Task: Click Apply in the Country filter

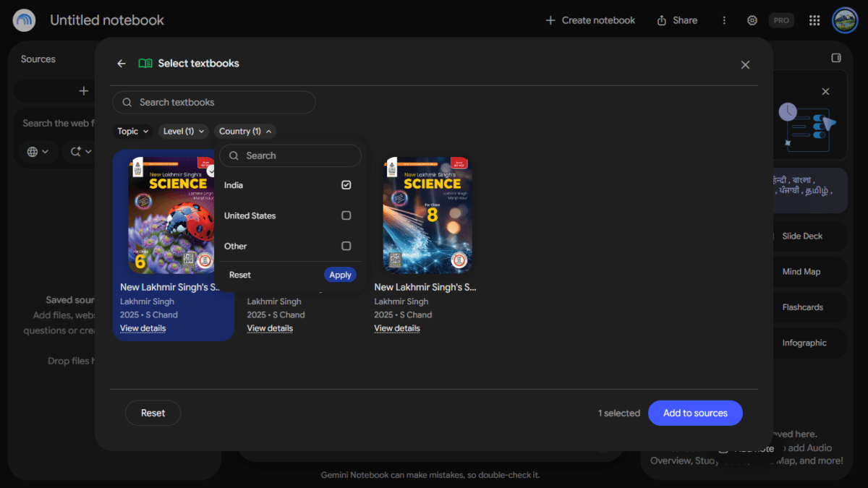Action: coord(340,275)
